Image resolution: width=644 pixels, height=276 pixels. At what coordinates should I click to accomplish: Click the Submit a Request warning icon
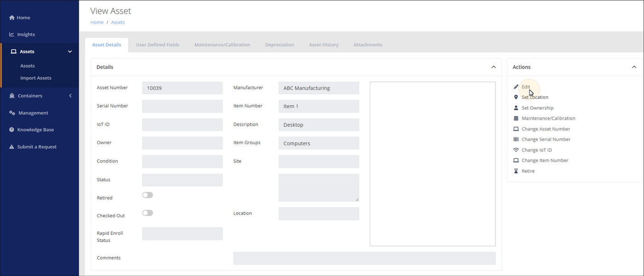pyautogui.click(x=12, y=147)
